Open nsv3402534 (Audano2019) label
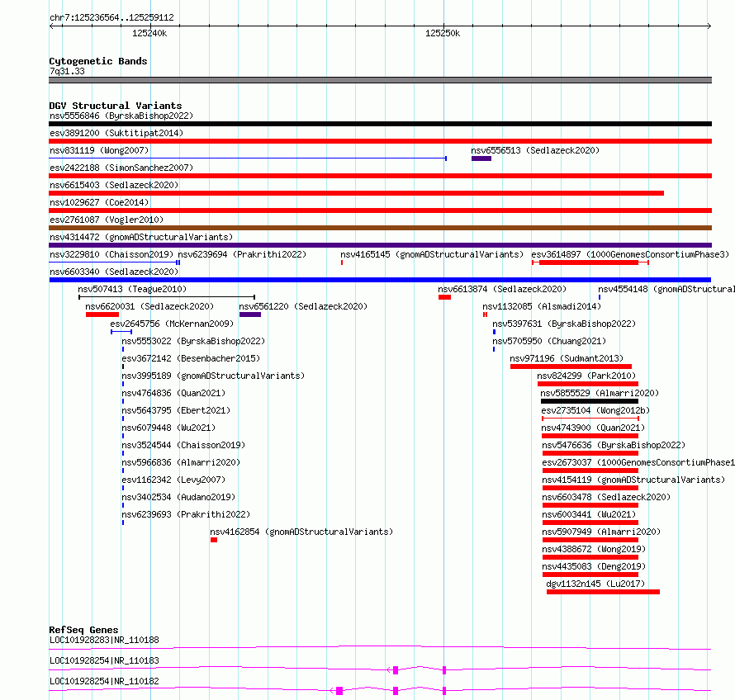735x700 pixels. [x=178, y=497]
